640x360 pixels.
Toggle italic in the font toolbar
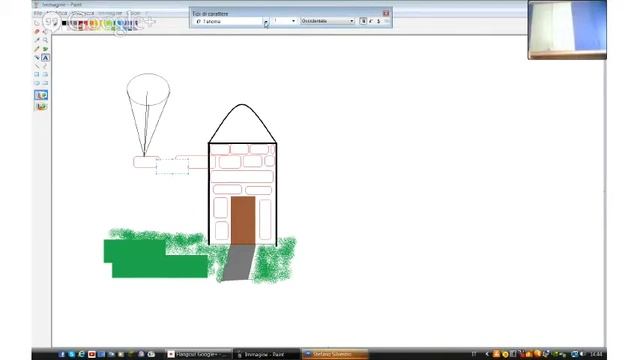[371, 21]
